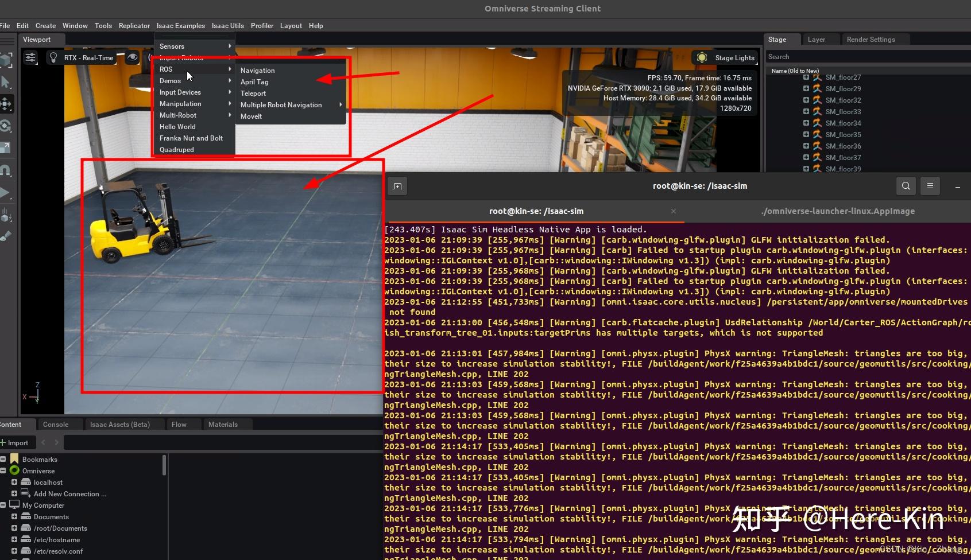Open the RTX - Real-Time renderer dropdown
This screenshot has height=560, width=971.
click(89, 57)
